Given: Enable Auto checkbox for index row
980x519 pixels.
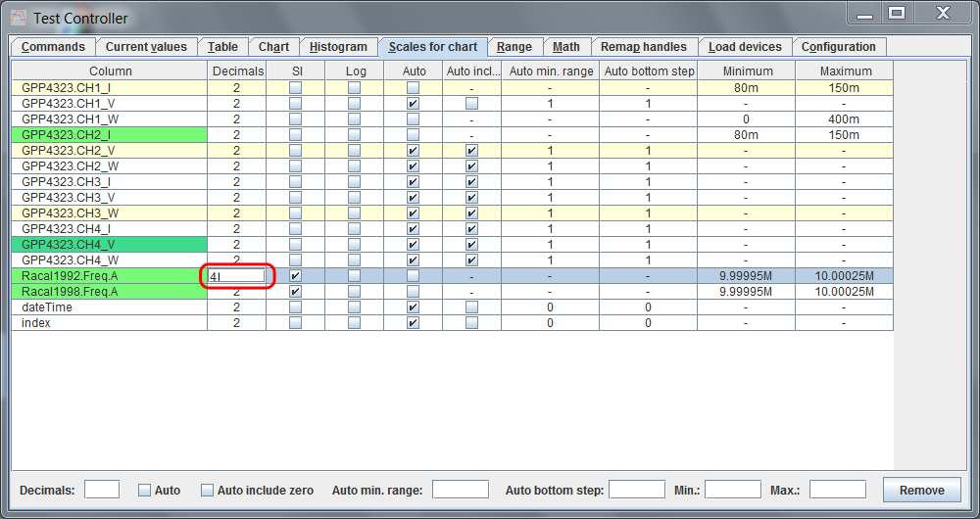Looking at the screenshot, I should [x=413, y=323].
